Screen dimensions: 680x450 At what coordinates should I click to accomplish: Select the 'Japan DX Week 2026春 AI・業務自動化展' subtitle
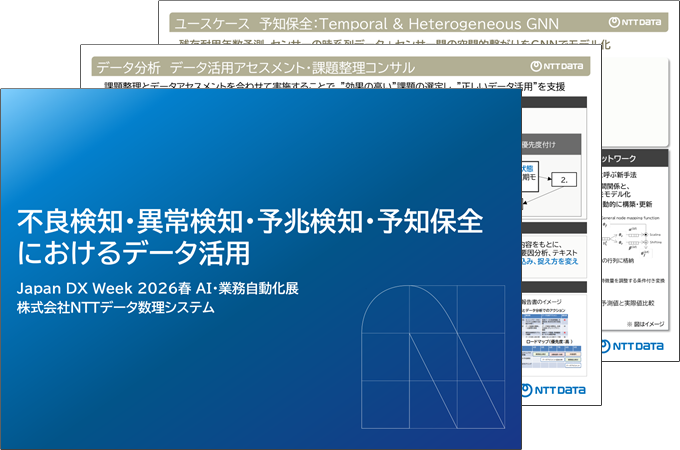click(x=158, y=288)
